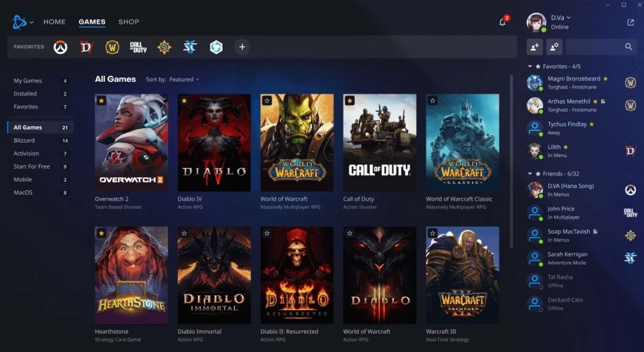
Task: Open the notification bell
Action: (x=503, y=22)
